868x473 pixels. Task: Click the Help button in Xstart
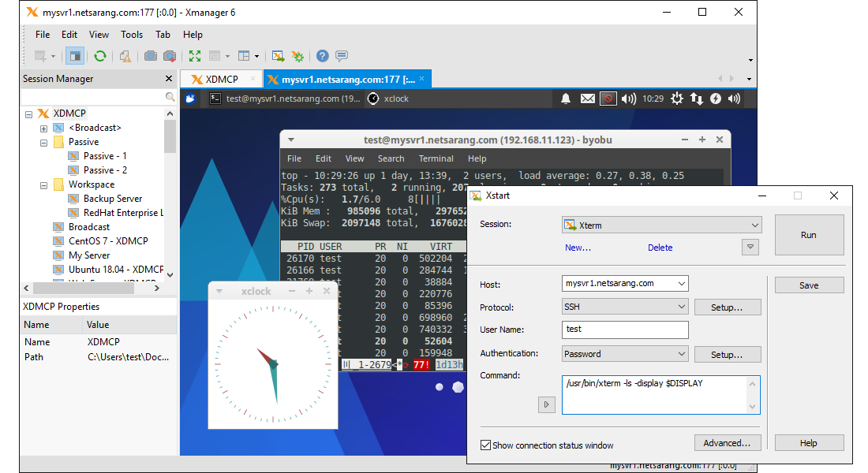pyautogui.click(x=809, y=442)
